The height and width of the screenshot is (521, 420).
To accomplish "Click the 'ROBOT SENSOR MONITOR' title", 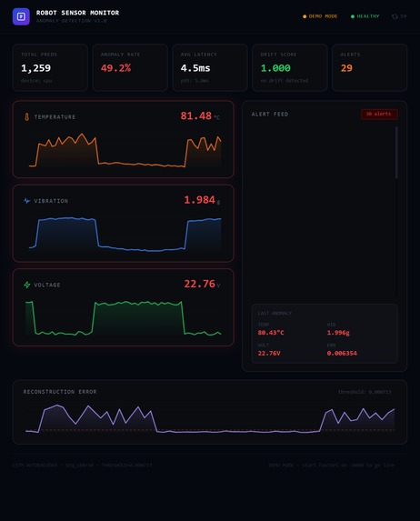I will pyautogui.click(x=78, y=13).
